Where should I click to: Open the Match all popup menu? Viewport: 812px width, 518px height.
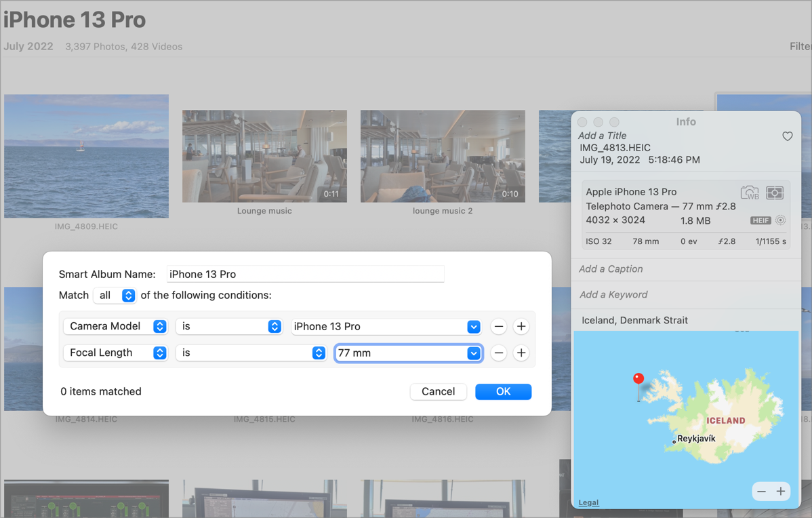click(115, 296)
